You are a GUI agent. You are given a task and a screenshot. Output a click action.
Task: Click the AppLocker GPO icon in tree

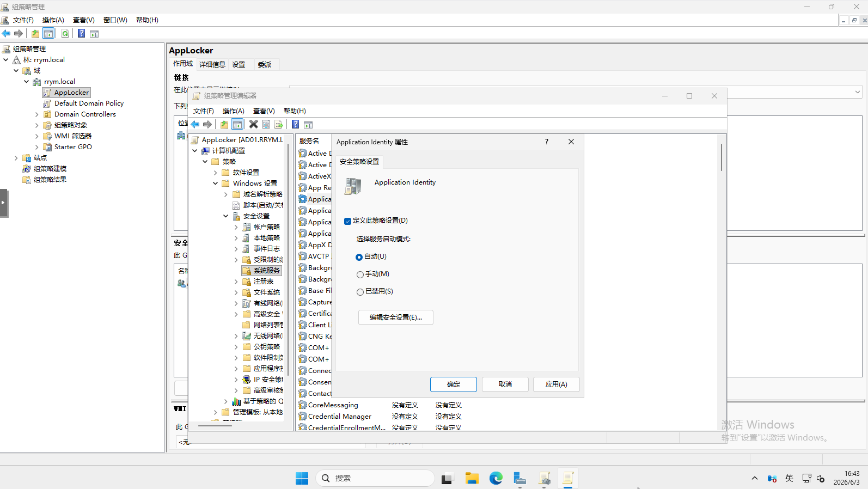pos(47,93)
